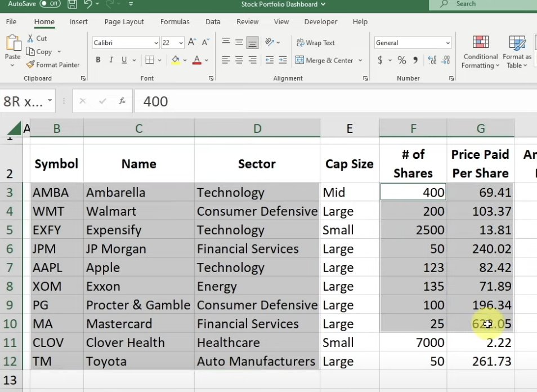
Task: Click the Paste clipboard icon
Action: (x=14, y=43)
